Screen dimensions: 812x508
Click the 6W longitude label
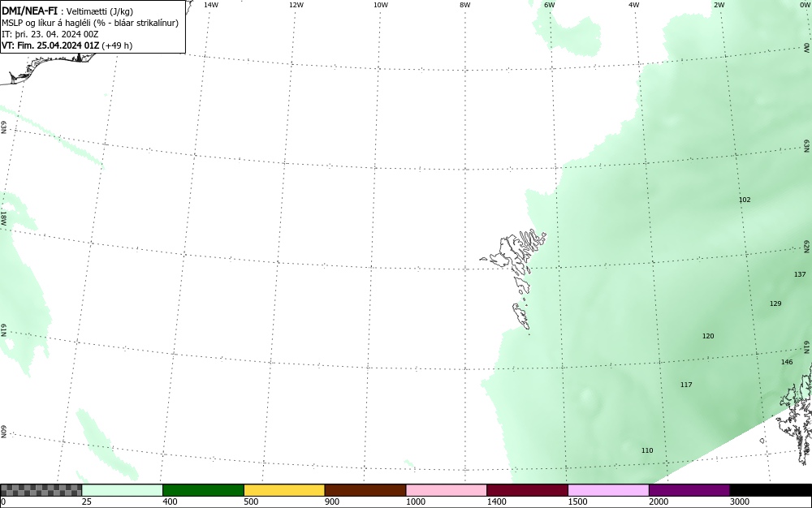[x=550, y=5]
